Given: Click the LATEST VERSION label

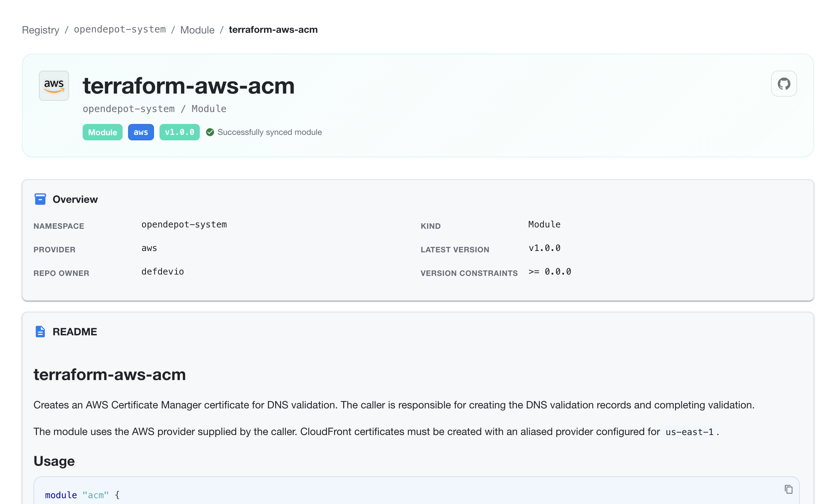Looking at the screenshot, I should tap(455, 250).
